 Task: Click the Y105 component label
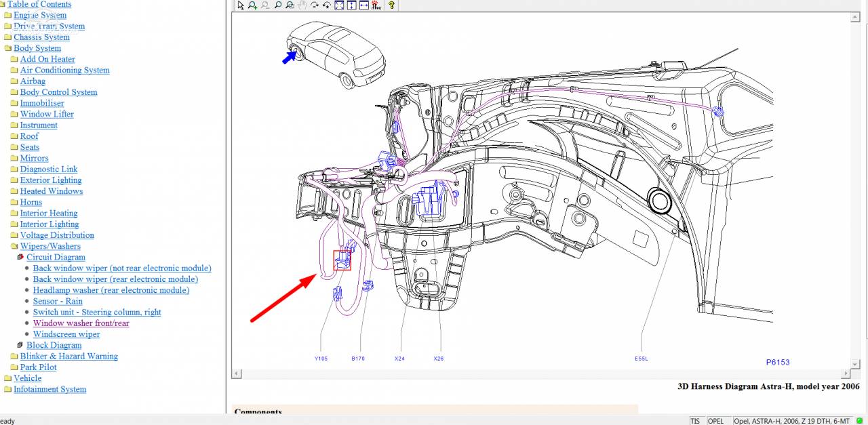(321, 359)
